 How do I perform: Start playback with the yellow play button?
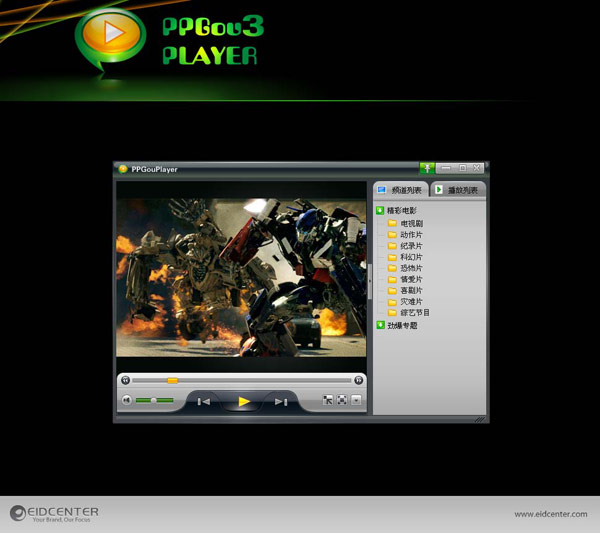[244, 401]
